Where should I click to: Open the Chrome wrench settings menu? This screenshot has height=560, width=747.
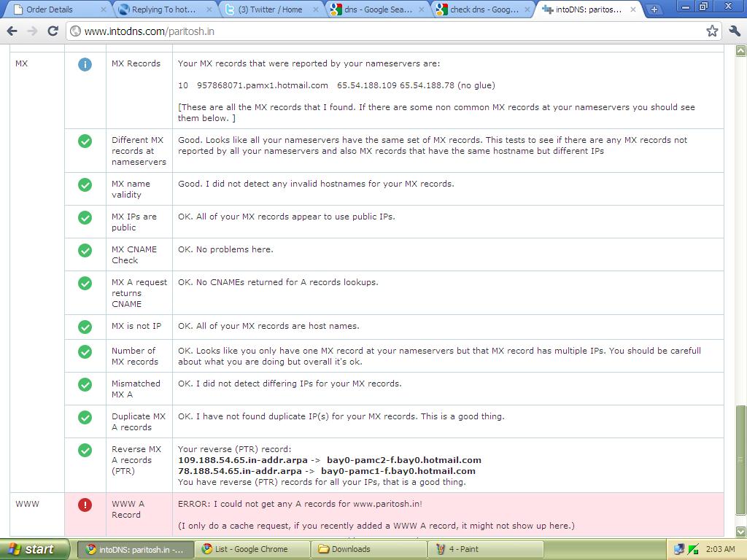tap(733, 32)
